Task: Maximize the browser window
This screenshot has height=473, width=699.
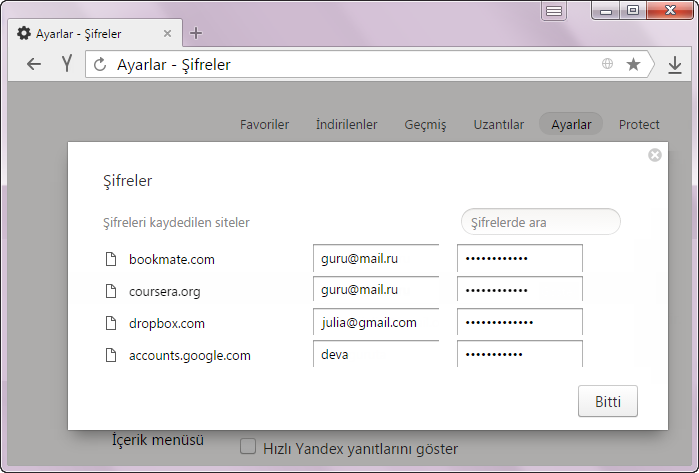Action: [x=633, y=10]
